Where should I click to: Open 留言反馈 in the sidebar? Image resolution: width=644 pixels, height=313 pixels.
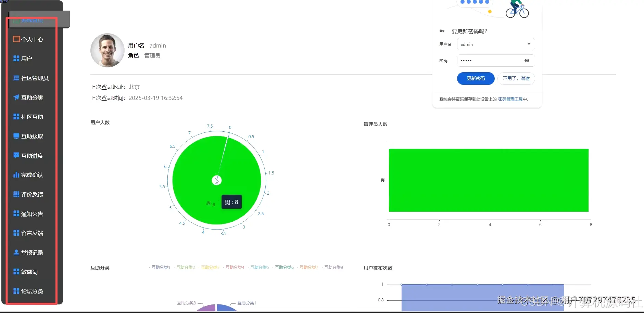[32, 233]
